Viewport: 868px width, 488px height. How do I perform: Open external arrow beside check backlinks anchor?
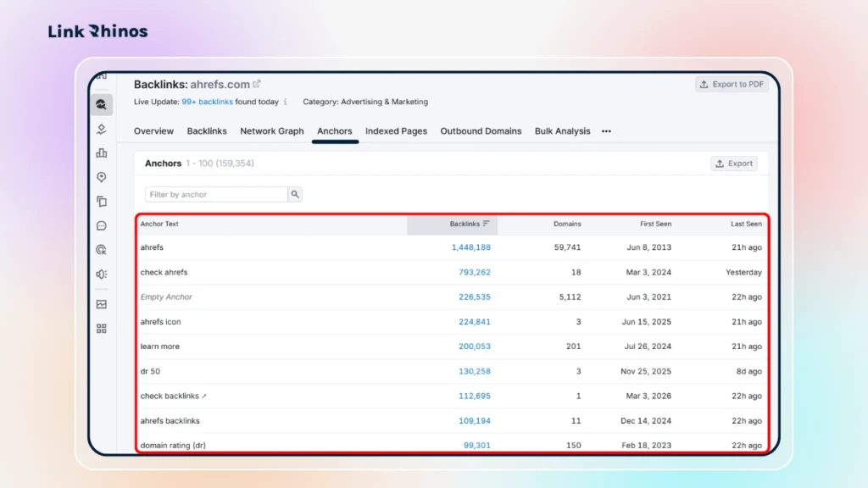pos(203,396)
